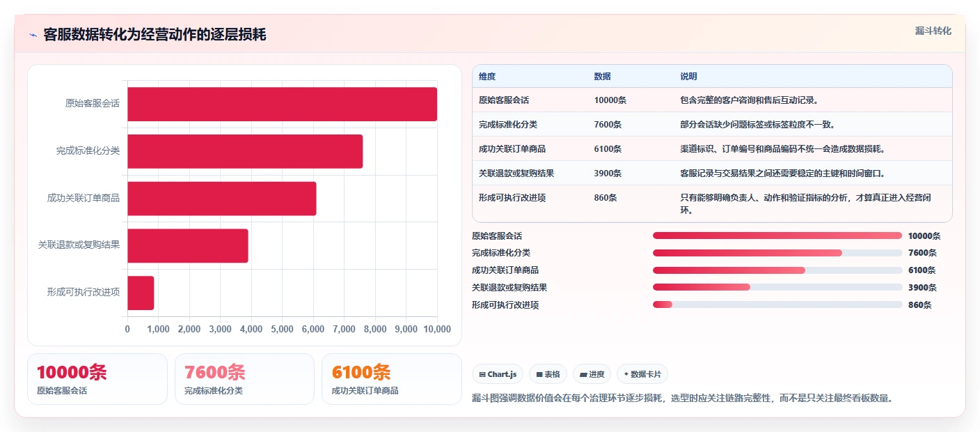Click the footer note starting 漏斗图强调数据价值
This screenshot has width=980, height=432.
click(682, 399)
